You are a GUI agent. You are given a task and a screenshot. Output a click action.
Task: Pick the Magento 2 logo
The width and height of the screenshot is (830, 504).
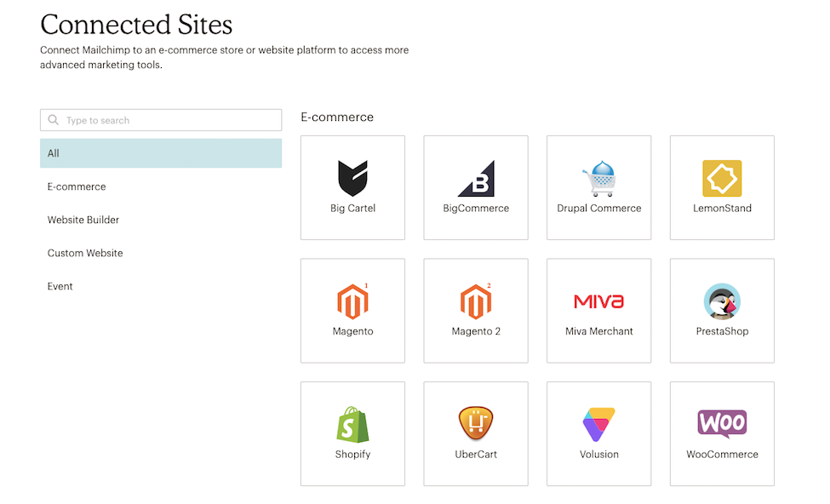pos(476,301)
